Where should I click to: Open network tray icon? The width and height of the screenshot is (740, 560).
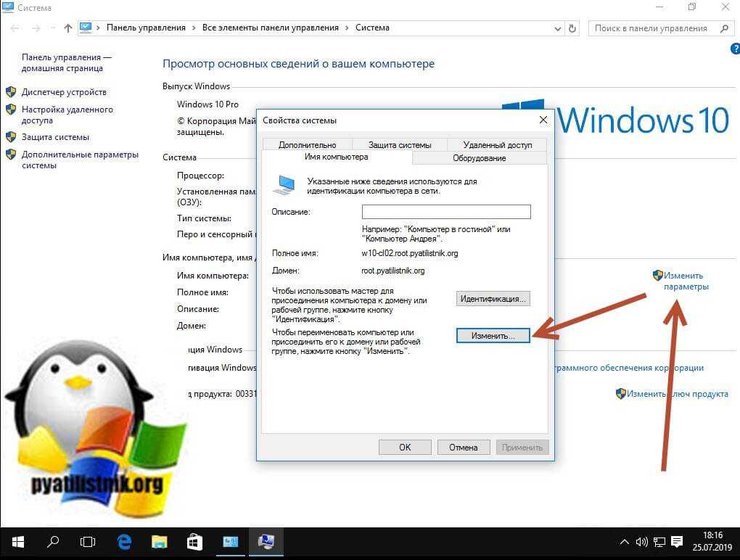coord(659,543)
